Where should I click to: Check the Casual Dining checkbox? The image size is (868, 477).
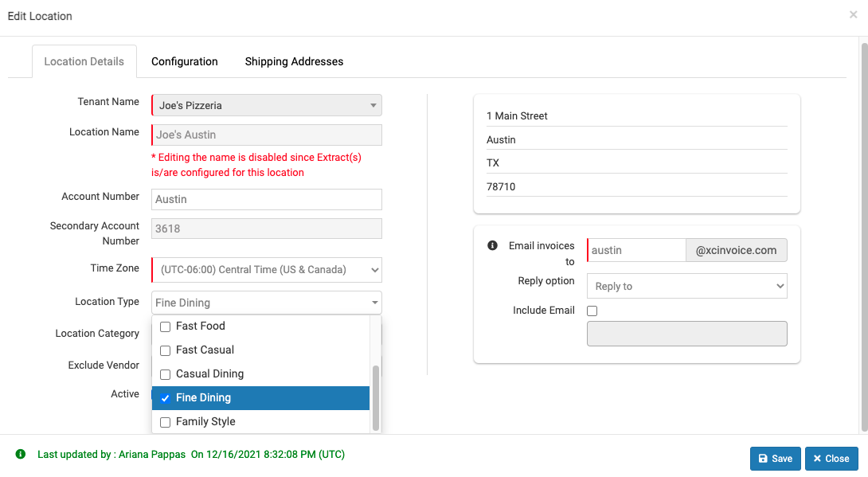(x=165, y=373)
